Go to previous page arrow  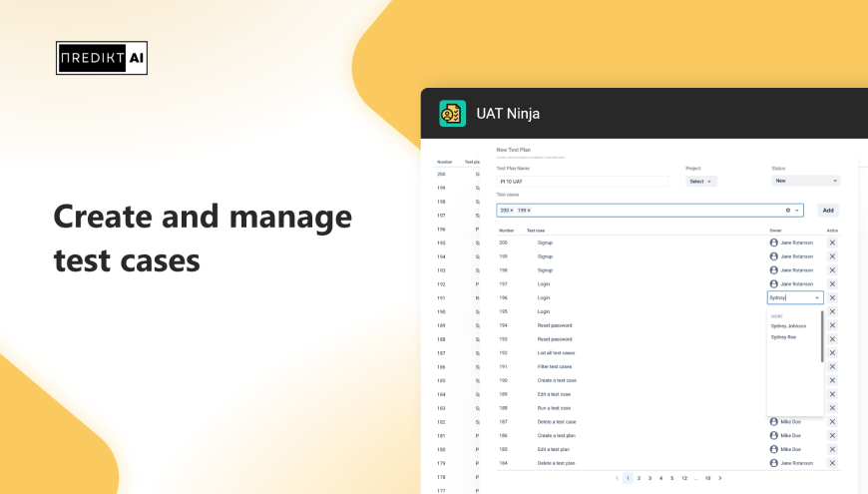[617, 478]
